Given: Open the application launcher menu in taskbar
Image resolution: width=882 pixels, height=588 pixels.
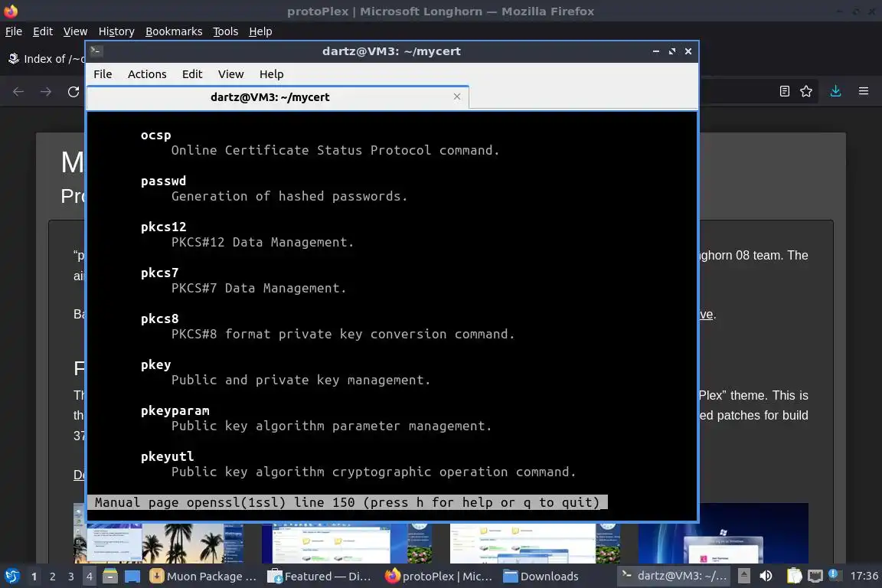Looking at the screenshot, I should (11, 576).
